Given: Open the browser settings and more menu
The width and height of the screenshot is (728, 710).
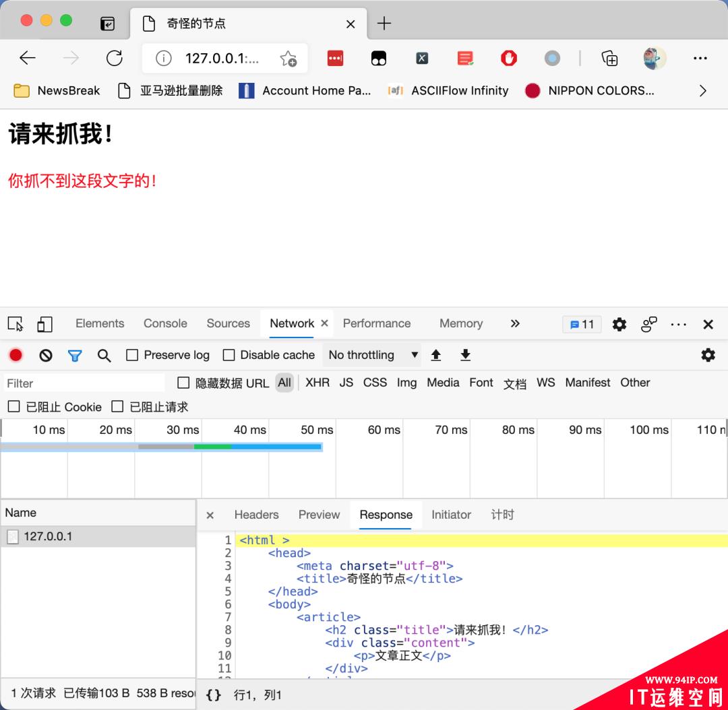Looking at the screenshot, I should pyautogui.click(x=700, y=58).
